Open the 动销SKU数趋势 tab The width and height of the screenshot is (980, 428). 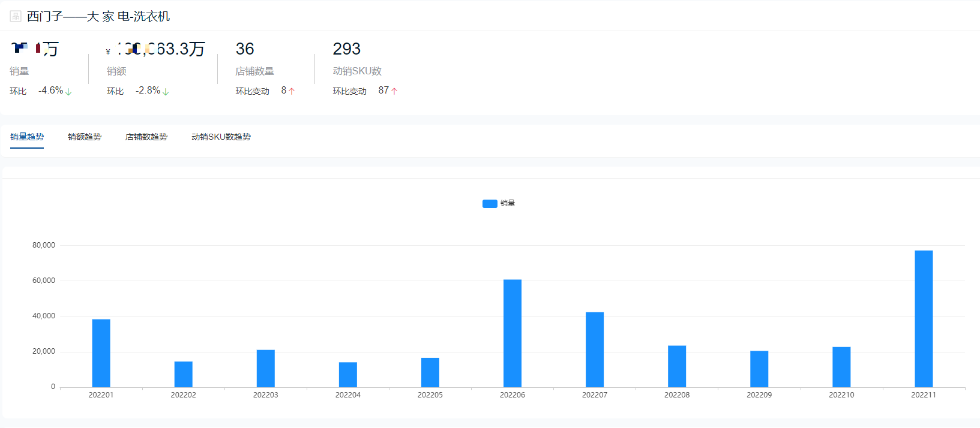tap(221, 137)
